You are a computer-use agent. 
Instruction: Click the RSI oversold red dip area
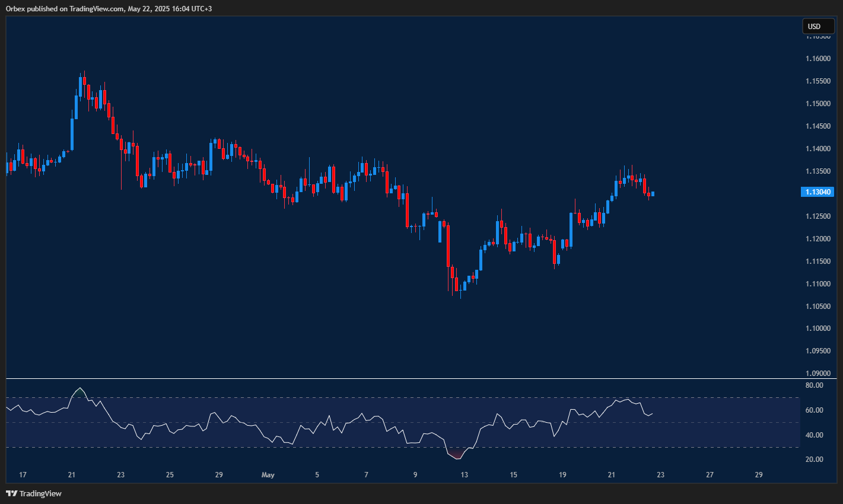click(x=456, y=455)
